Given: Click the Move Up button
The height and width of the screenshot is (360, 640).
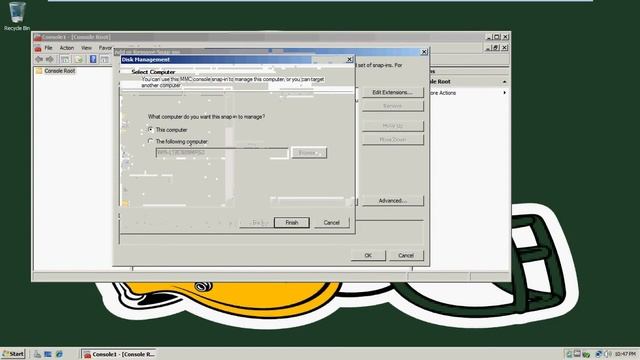Looking at the screenshot, I should [392, 126].
